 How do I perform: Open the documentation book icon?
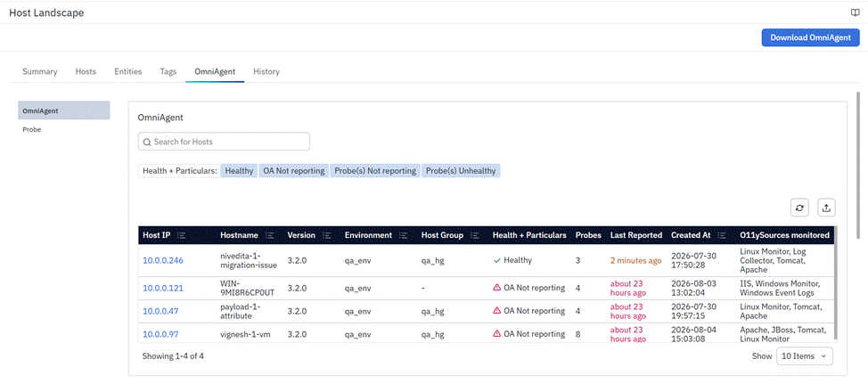(x=856, y=12)
